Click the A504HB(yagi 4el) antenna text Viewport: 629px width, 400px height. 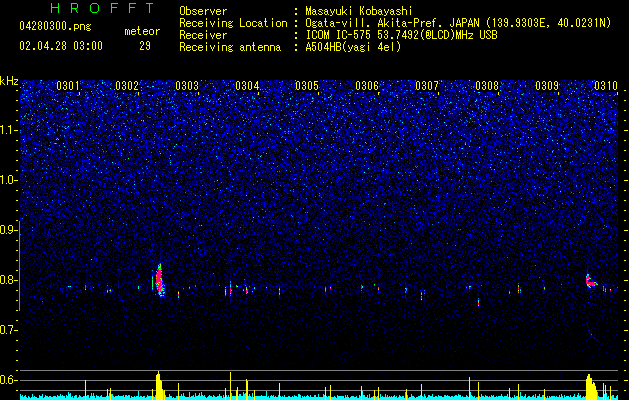[x=353, y=47]
